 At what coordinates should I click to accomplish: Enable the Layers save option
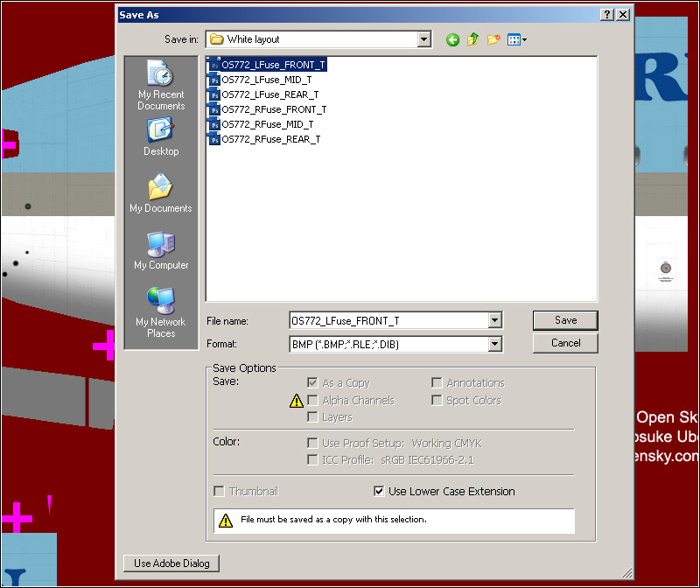(x=312, y=417)
